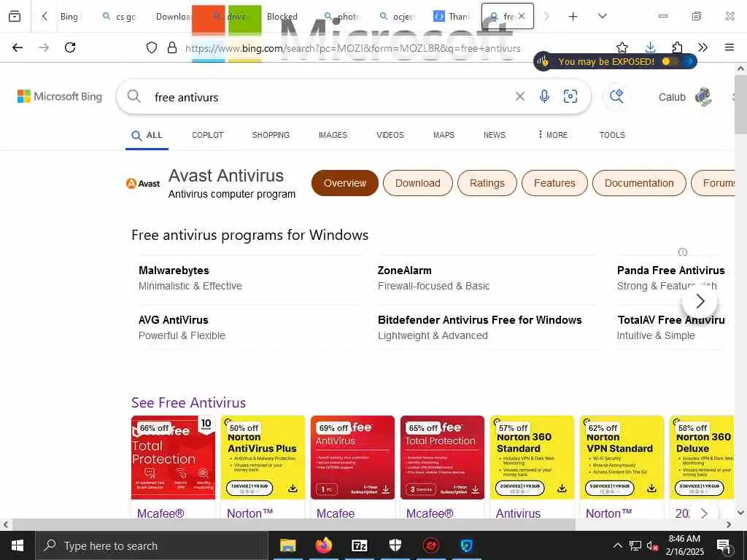Select the Avast Overview pill
Screen dimensions: 747x560
pos(345,183)
